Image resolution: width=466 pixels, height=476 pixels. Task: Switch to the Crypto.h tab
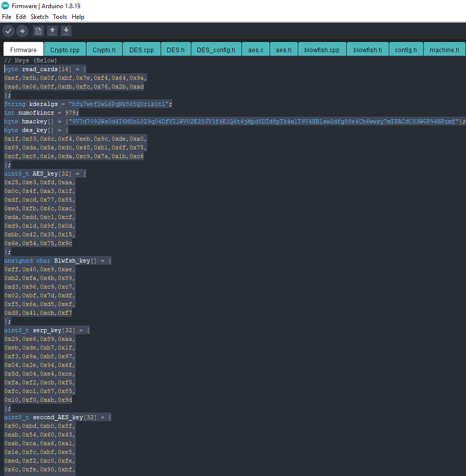pyautogui.click(x=104, y=50)
